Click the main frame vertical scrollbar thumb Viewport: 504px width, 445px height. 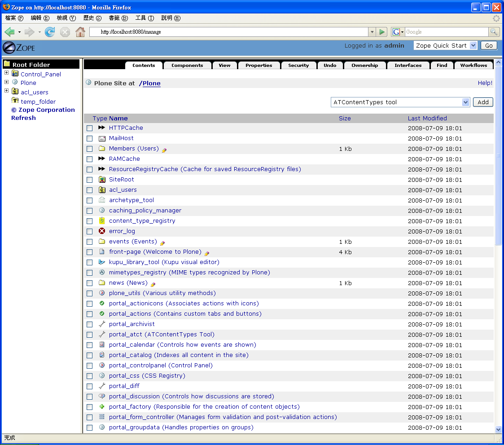tap(498, 155)
